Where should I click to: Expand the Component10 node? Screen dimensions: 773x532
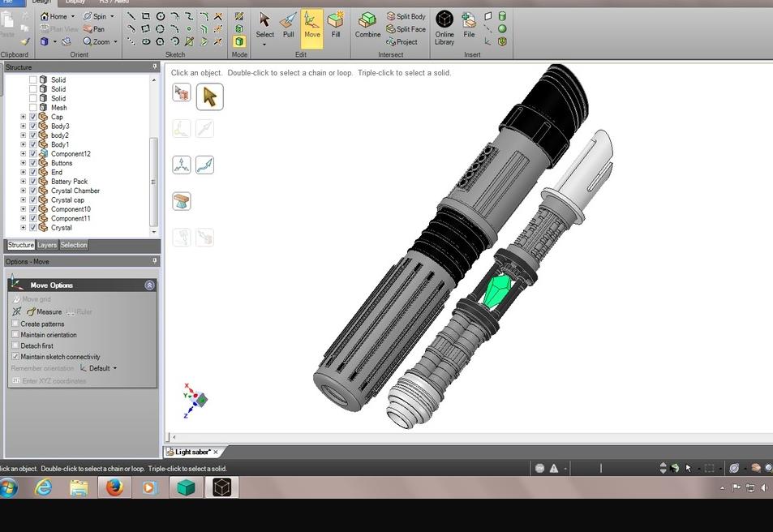tap(24, 209)
